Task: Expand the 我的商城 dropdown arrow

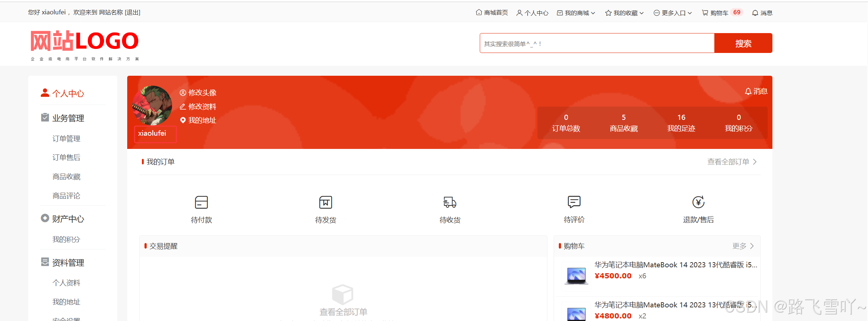Action: pyautogui.click(x=593, y=13)
